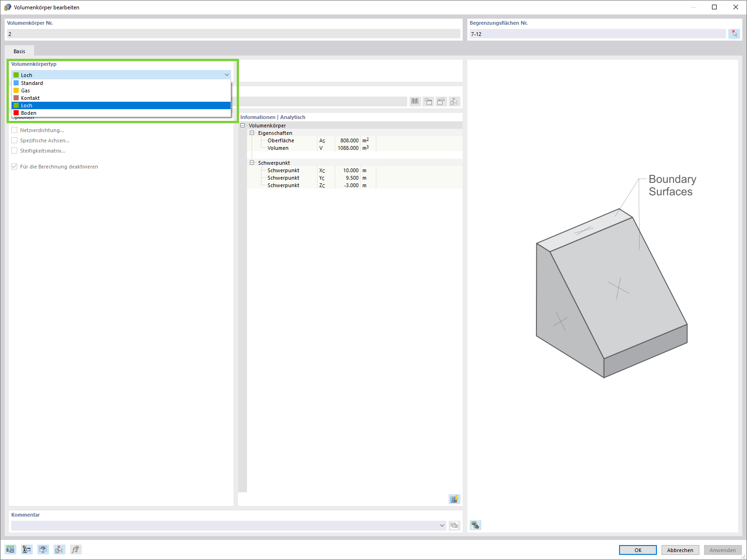Image resolution: width=747 pixels, height=560 pixels.
Task: Enable the Netzverdichtung checkbox
Action: (14, 130)
